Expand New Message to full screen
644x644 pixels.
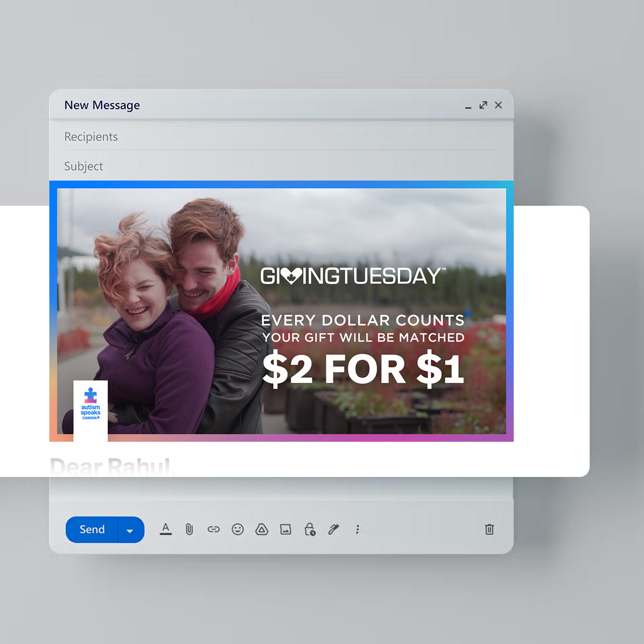point(484,105)
